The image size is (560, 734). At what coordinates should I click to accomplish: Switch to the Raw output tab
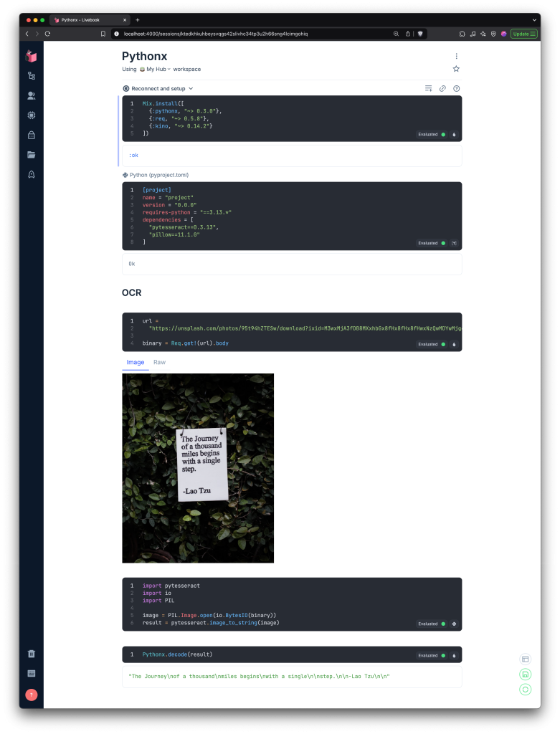pyautogui.click(x=159, y=362)
